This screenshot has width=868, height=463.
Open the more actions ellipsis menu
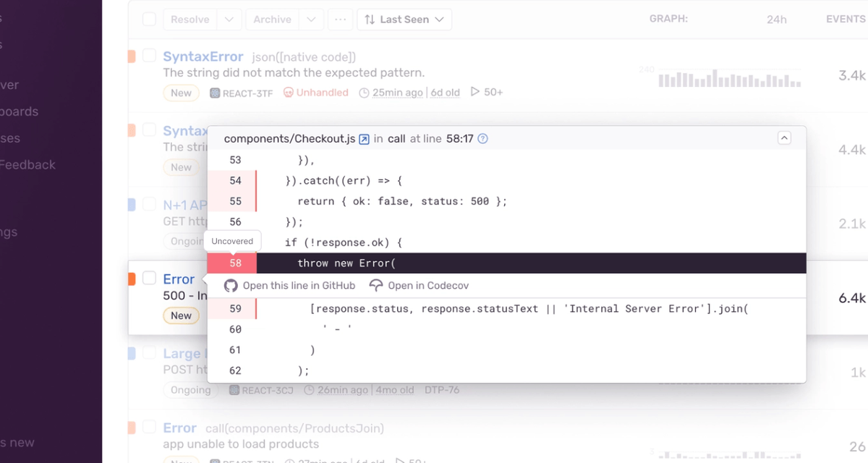340,19
